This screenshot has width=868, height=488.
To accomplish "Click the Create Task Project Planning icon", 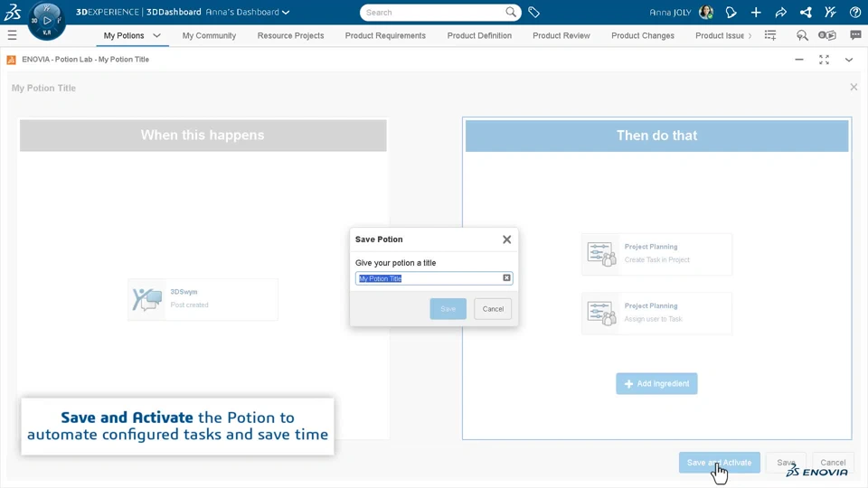I will [x=602, y=254].
